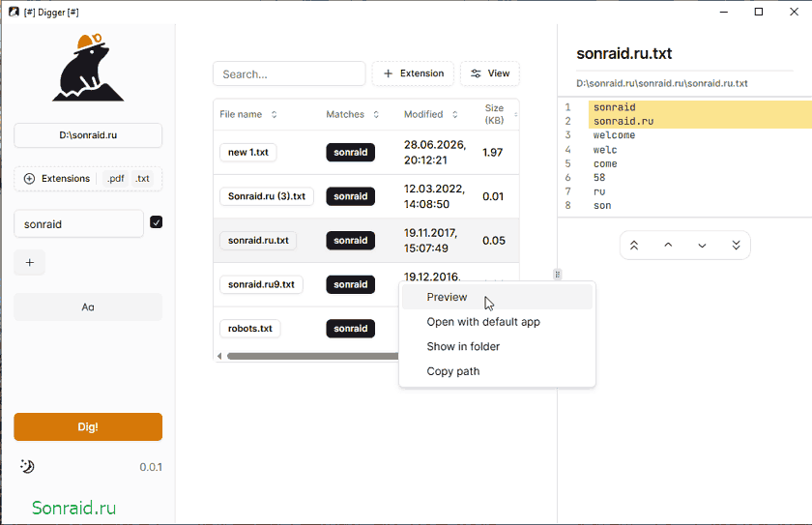Click the .txt extension tag
The height and width of the screenshot is (525, 812).
[x=142, y=179]
